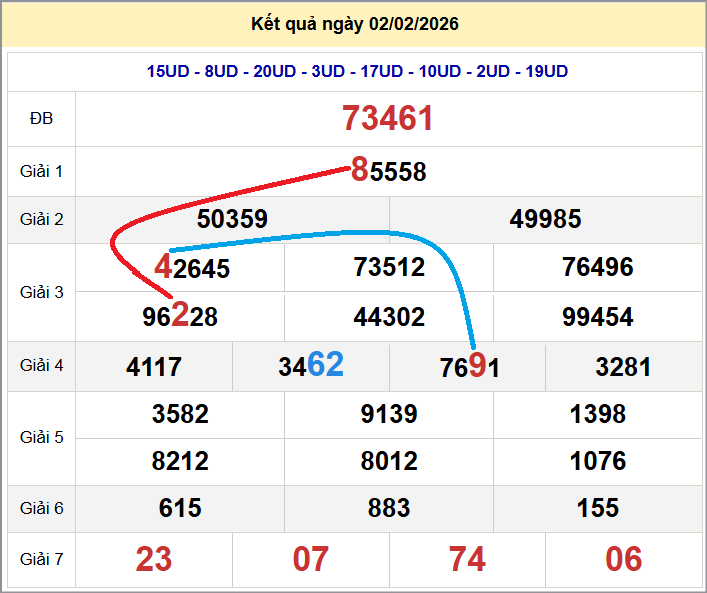The height and width of the screenshot is (593, 707).
Task: Select Giải 4 result 4117
Action: click(x=154, y=367)
